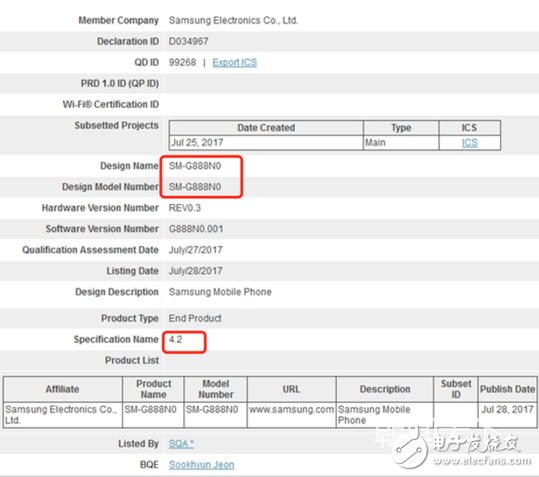This screenshot has width=539, height=477.
Task: Select the Samsung Electronics Co., Ltd. member company text
Action: [x=233, y=20]
